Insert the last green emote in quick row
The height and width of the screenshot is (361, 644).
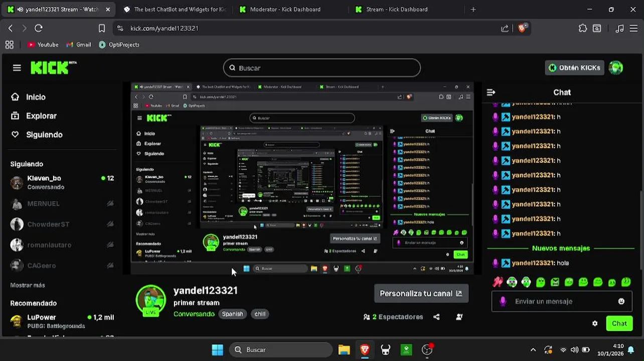point(626,282)
